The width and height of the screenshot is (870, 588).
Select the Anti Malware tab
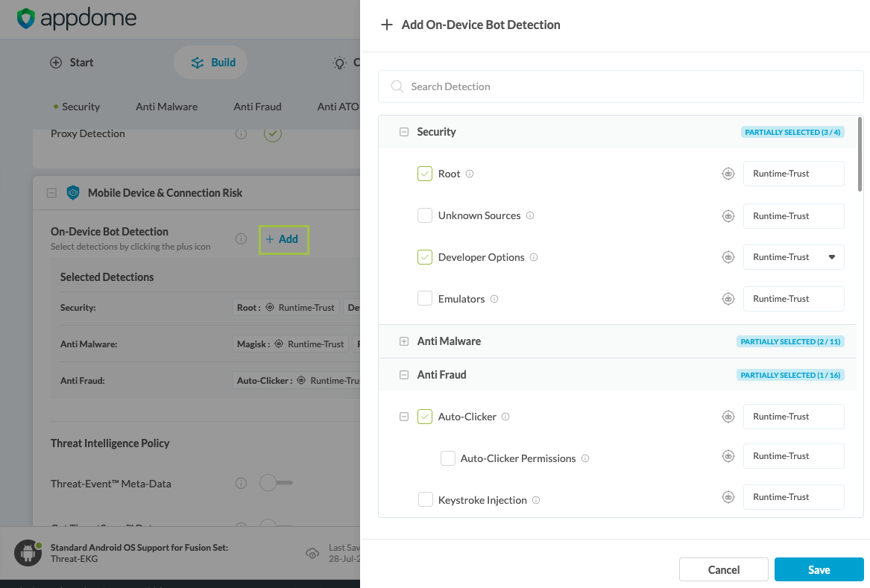166,106
